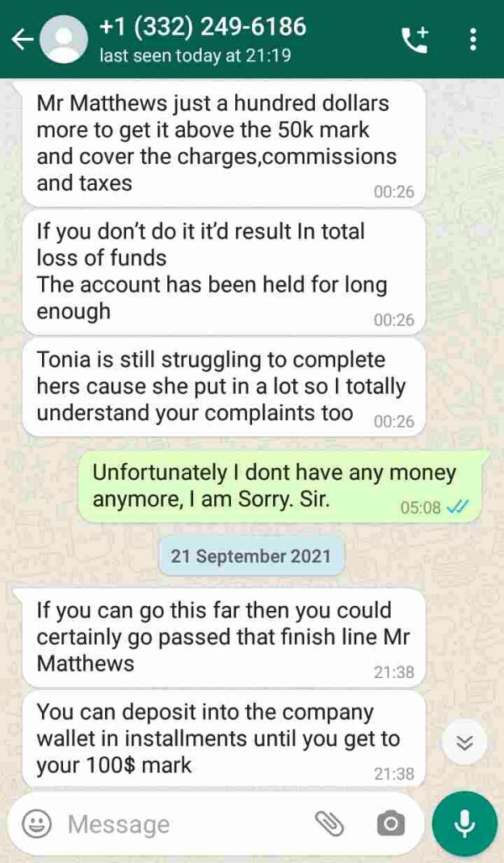504x863 pixels.
Task: Open the camera from the message bar
Action: pyautogui.click(x=391, y=824)
